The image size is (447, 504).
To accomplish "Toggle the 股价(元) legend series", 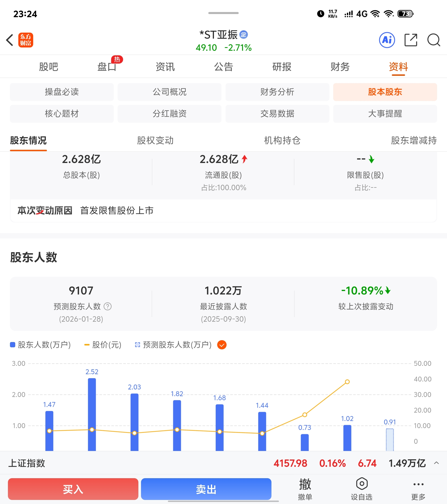I will [x=103, y=345].
